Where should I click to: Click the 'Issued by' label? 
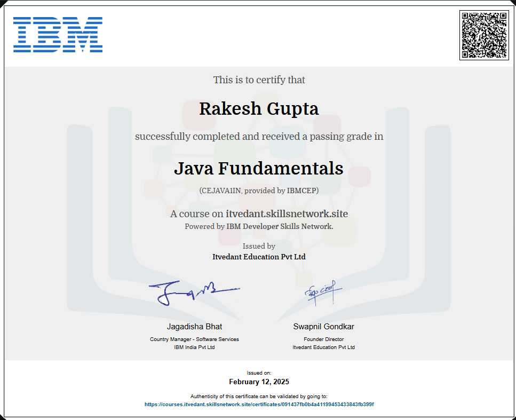click(259, 246)
